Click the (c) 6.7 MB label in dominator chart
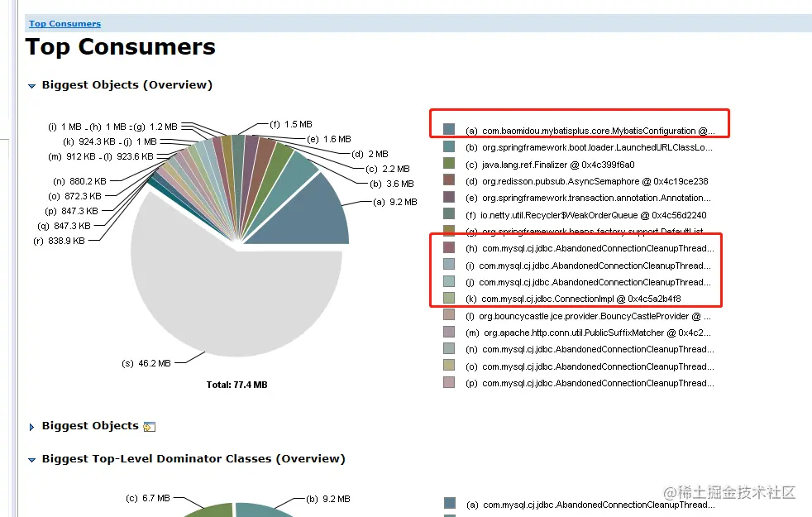This screenshot has height=517, width=812. pyautogui.click(x=147, y=498)
